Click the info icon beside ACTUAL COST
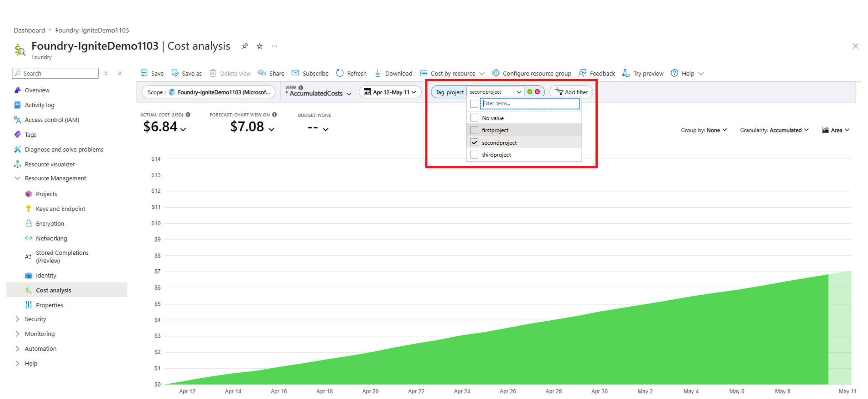Screen dimensions: 868x399 tap(188, 115)
